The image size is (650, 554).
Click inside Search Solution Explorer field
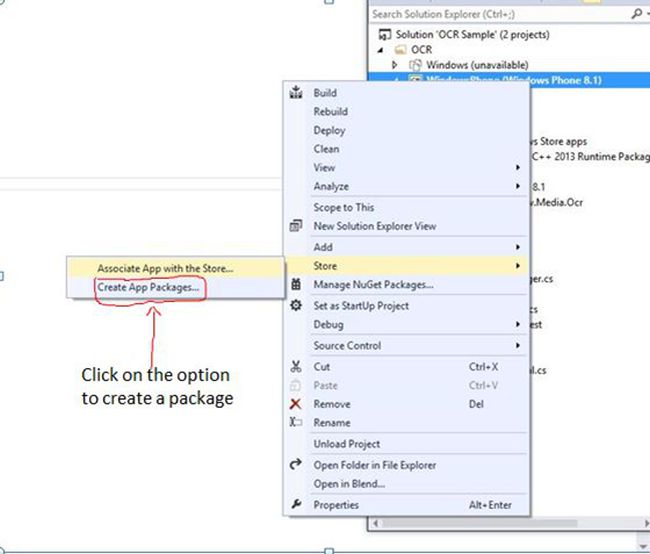[500, 14]
